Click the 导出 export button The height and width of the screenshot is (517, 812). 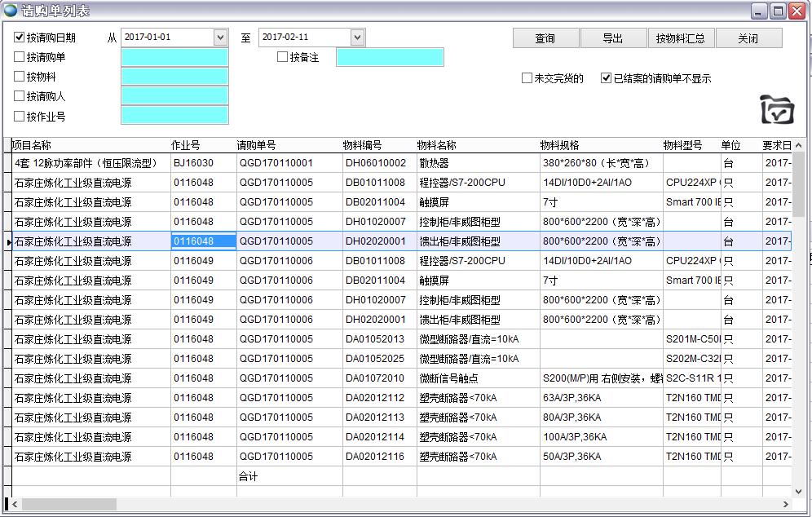612,38
